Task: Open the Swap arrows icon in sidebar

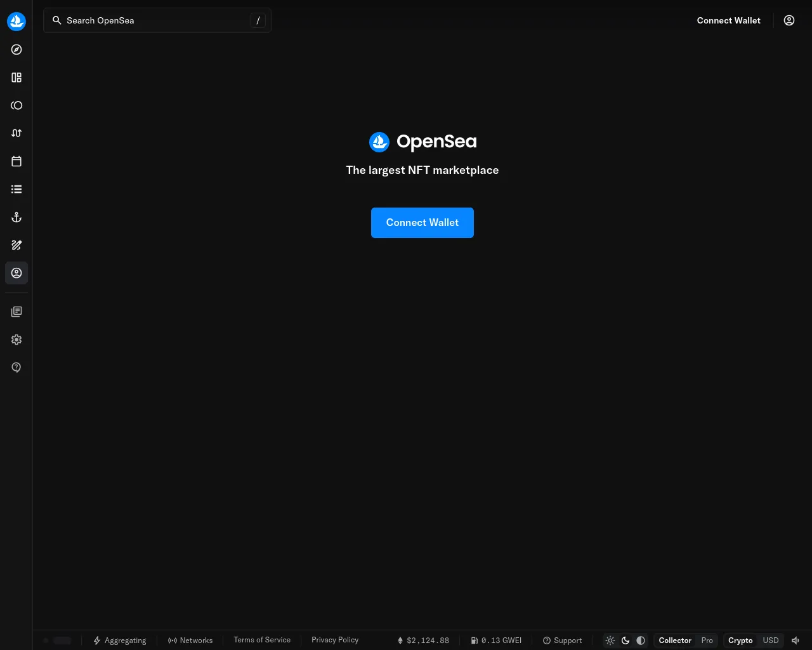Action: point(16,133)
